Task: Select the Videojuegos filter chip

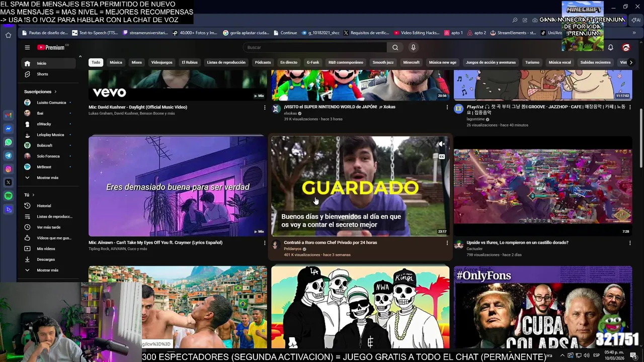Action: click(162, 62)
